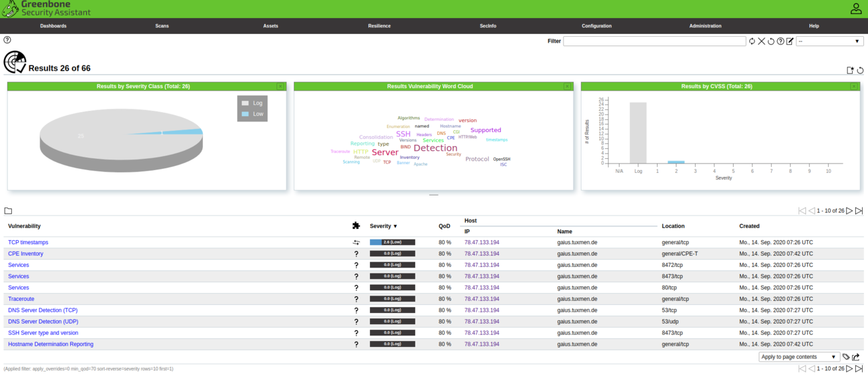The height and width of the screenshot is (375, 868).
Task: Click the Low legend swatch in pie chart
Action: [x=245, y=114]
